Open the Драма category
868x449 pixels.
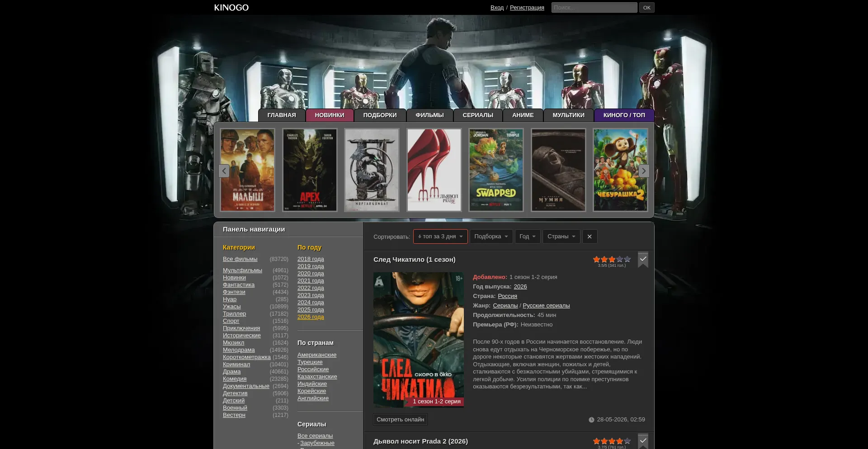(231, 372)
